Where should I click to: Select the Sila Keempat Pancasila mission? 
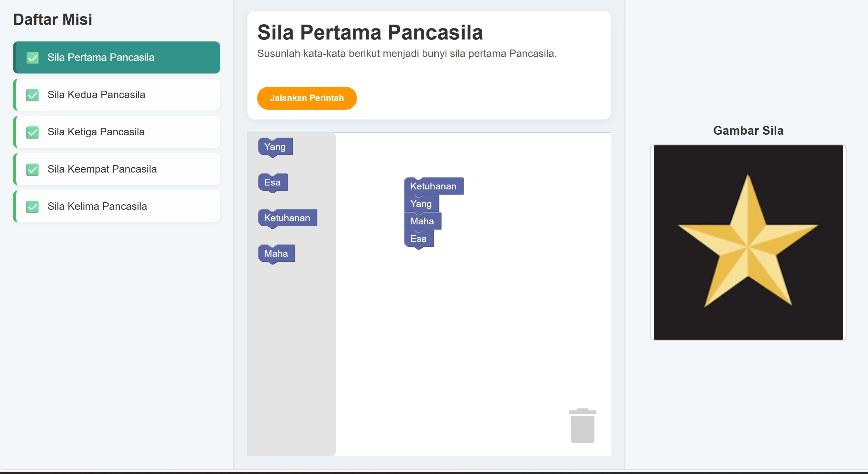pos(102,169)
